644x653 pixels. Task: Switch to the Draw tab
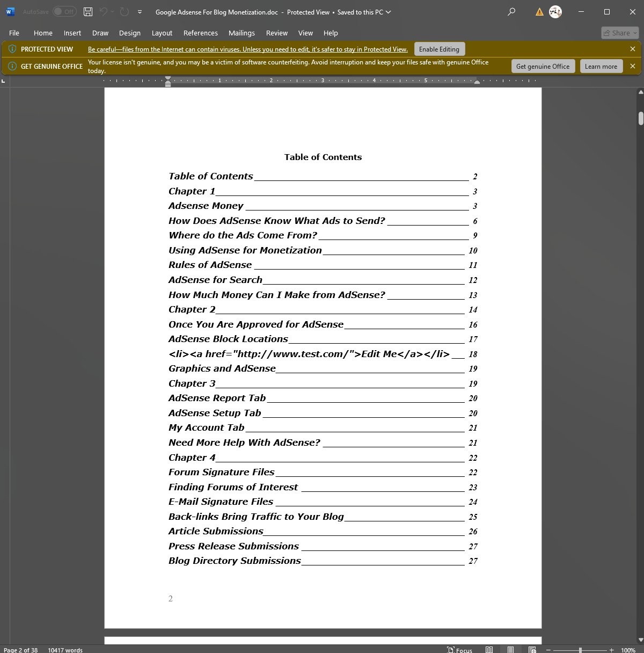pos(100,33)
